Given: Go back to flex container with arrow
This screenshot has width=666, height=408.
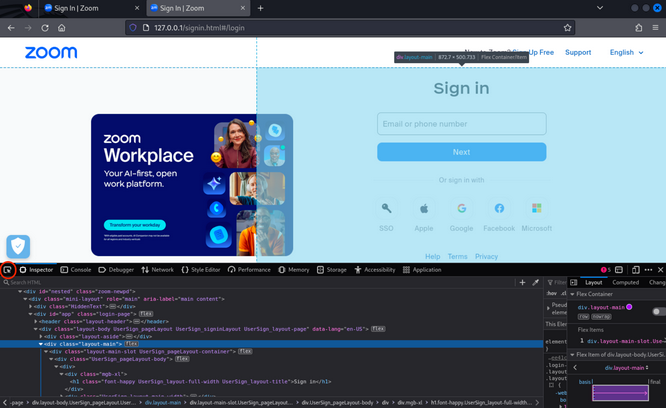Looking at the screenshot, I should pyautogui.click(x=575, y=368).
